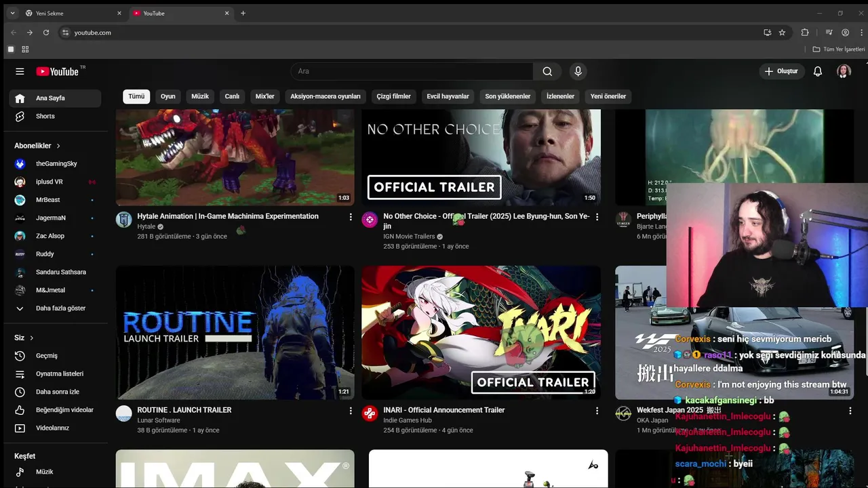Open more options for ROUTINE Launch Trailer
868x488 pixels.
pyautogui.click(x=351, y=411)
